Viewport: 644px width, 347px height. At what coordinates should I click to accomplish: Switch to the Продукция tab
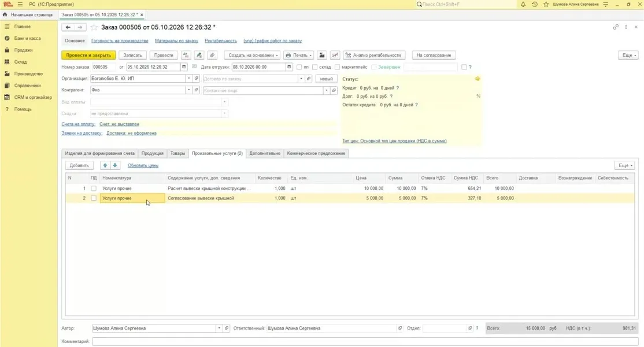pyautogui.click(x=153, y=154)
